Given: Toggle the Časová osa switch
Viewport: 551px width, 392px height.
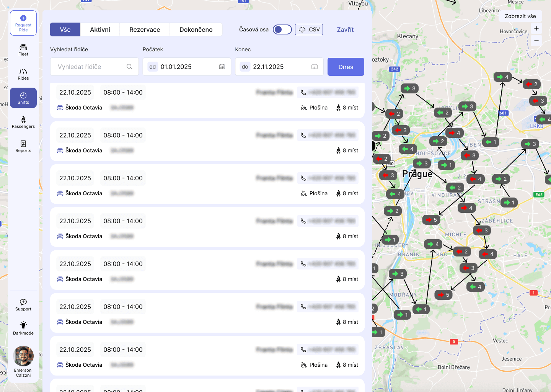Looking at the screenshot, I should point(282,29).
